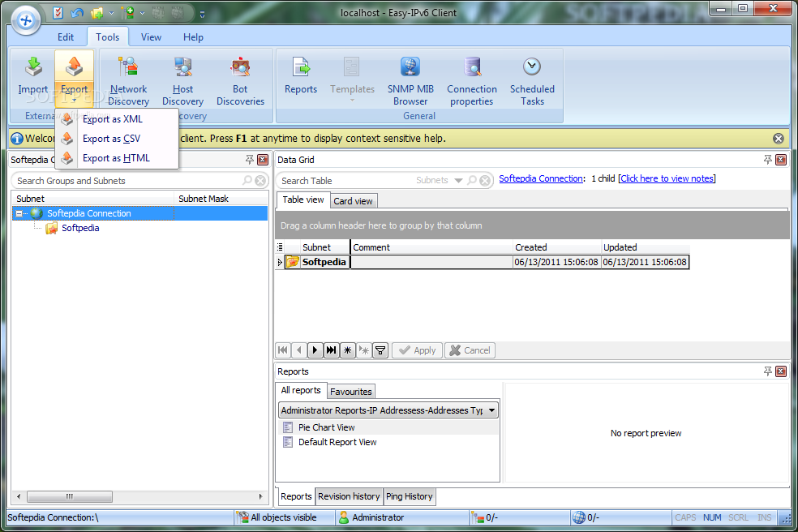Pin the Softpedia Connection tree panel
Viewport: 798px width, 532px height.
250,160
